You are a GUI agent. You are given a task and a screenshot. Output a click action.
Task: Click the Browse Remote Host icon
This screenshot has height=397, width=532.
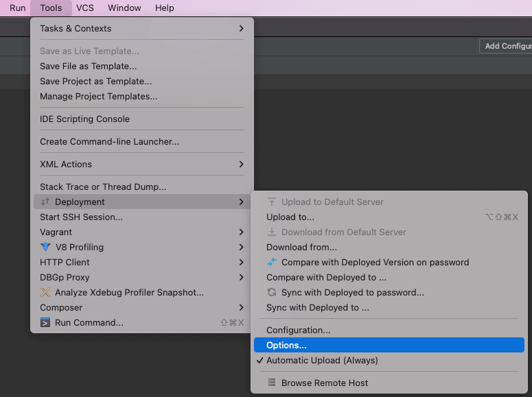pyautogui.click(x=272, y=383)
